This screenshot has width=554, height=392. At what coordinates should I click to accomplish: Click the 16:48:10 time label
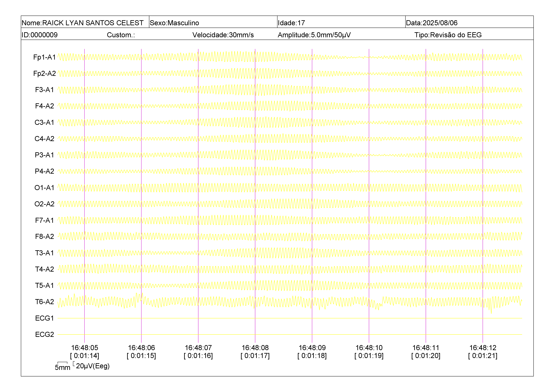tap(369, 348)
